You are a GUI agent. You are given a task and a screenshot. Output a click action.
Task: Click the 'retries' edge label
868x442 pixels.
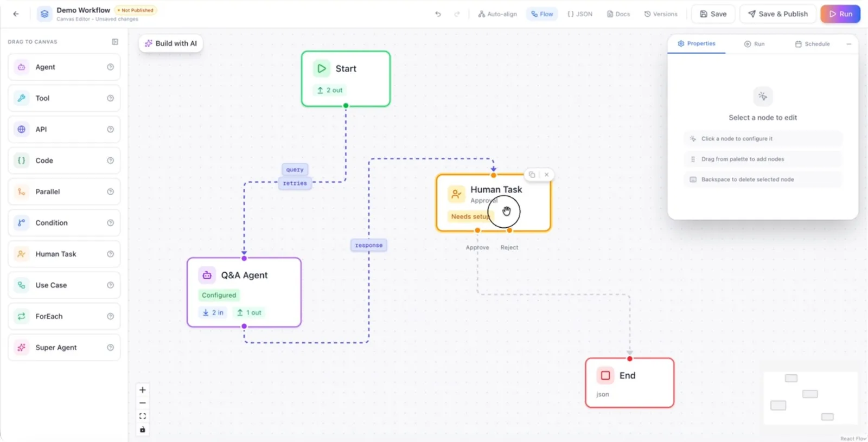click(295, 183)
